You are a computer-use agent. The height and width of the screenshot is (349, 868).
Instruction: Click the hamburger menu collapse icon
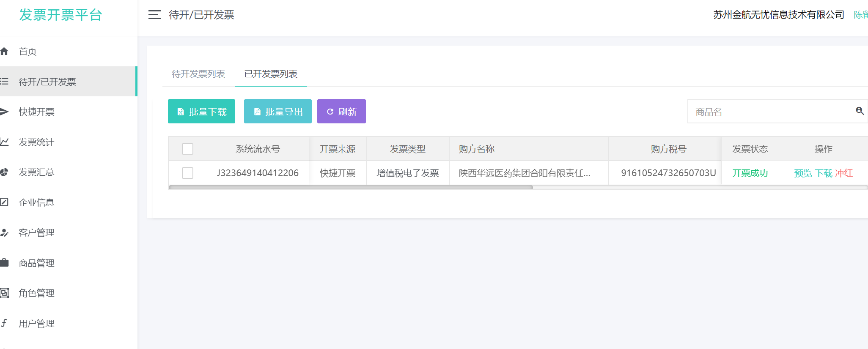point(154,15)
